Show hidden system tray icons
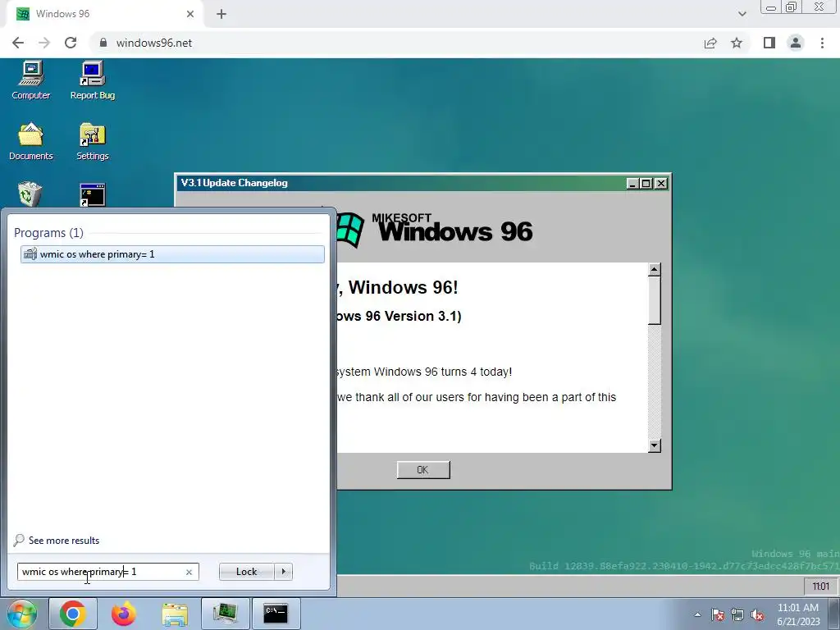 (697, 614)
